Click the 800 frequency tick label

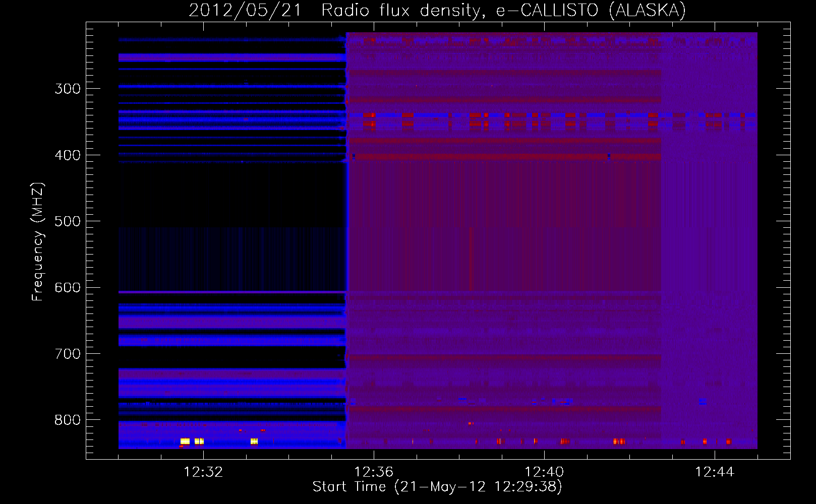pyautogui.click(x=68, y=420)
